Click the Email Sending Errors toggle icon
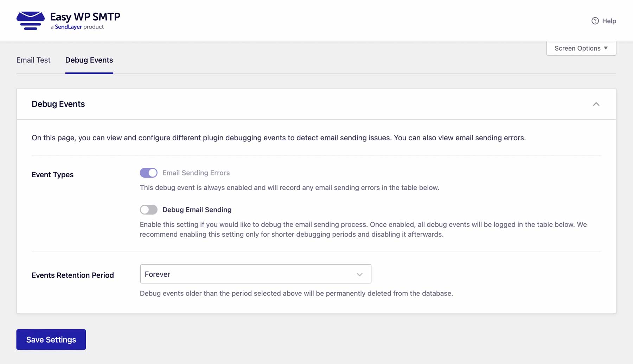633x364 pixels. pos(148,173)
